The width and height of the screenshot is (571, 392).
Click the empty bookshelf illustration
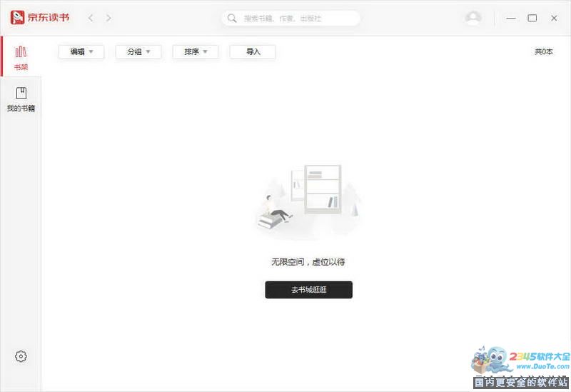tap(308, 200)
